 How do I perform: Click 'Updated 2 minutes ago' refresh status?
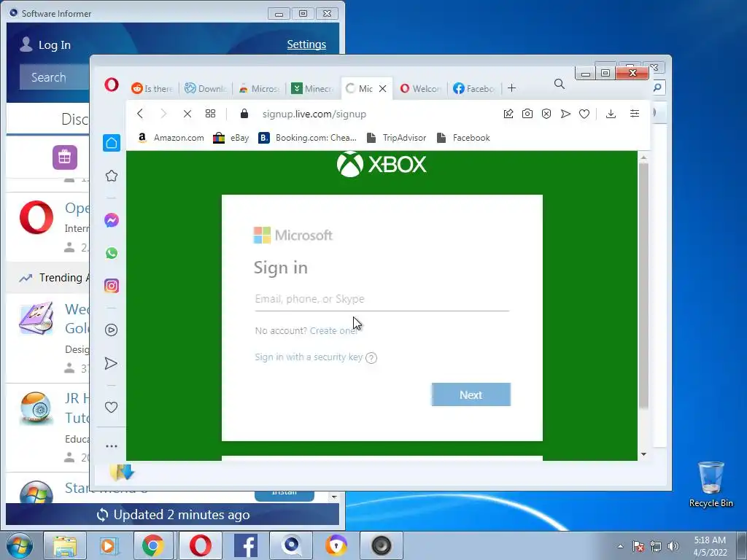tap(173, 515)
